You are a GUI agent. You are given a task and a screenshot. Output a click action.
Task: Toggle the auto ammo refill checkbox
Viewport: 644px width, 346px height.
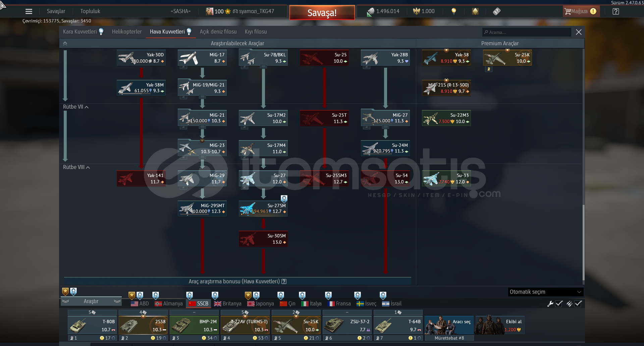point(578,304)
